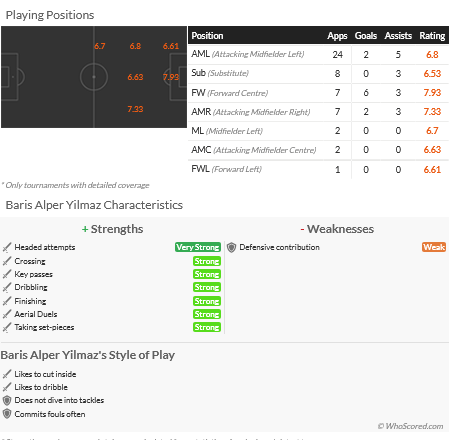Viewport: 449px width, 440px height.
Task: Sort table by the Goals column header
Action: pos(366,36)
